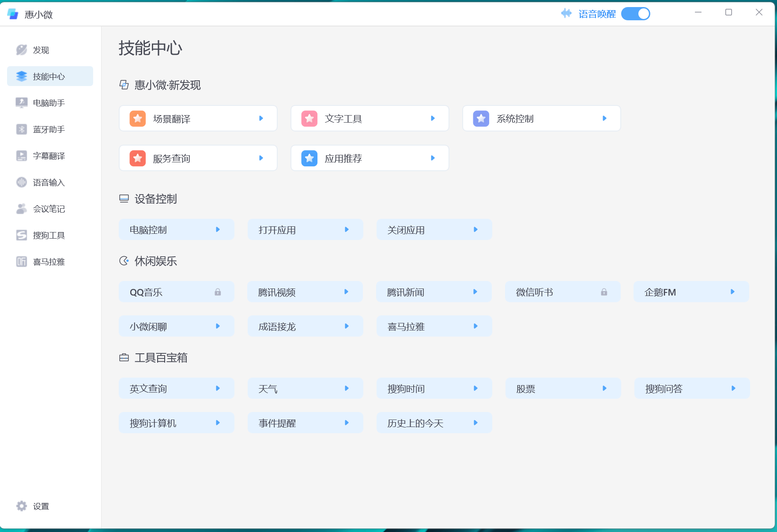
Task: Click the 休闲娱乐 section heading
Action: (x=155, y=261)
